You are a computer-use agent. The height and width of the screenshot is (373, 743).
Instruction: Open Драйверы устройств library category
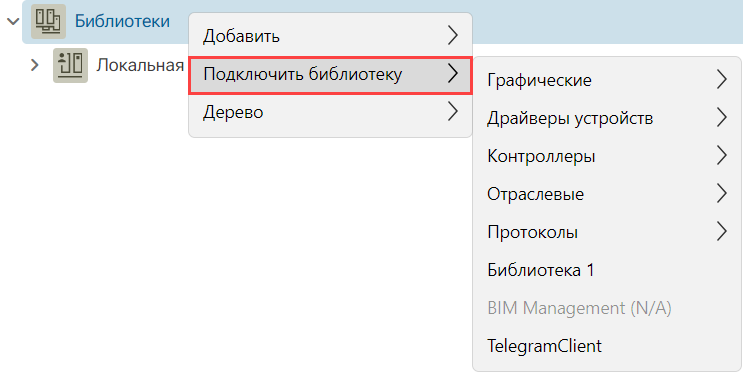(607, 118)
